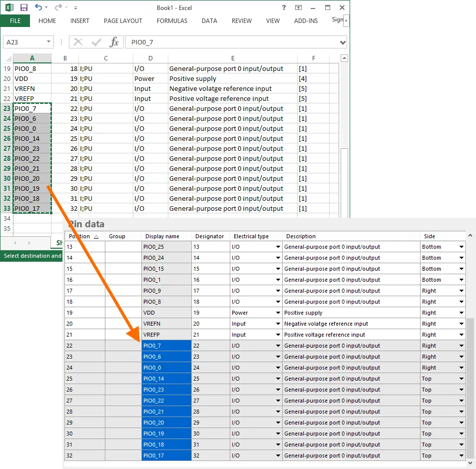Select Excel cell E20 Positive supply

click(232, 78)
